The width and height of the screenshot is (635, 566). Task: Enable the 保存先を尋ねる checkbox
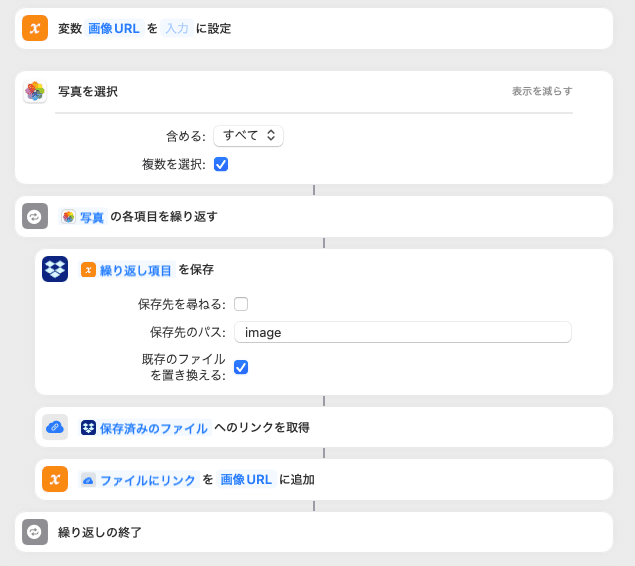coord(241,304)
